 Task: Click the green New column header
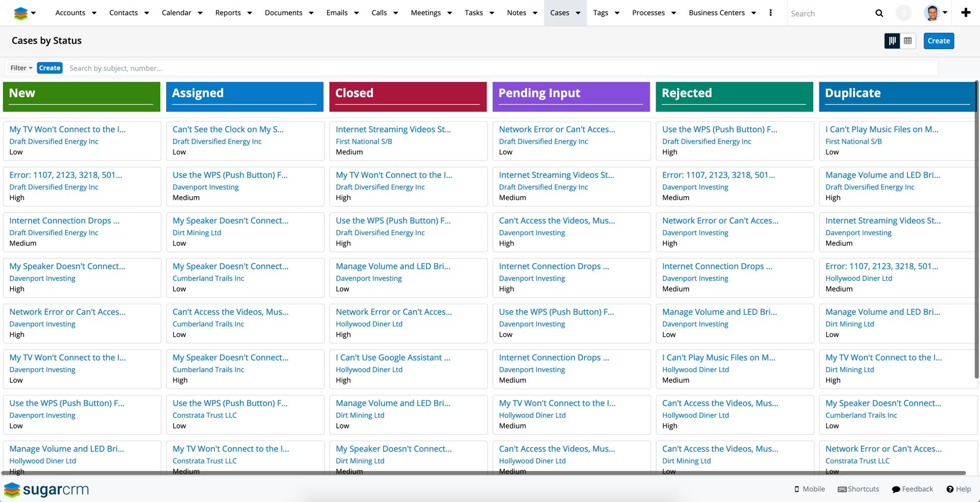[x=81, y=97]
